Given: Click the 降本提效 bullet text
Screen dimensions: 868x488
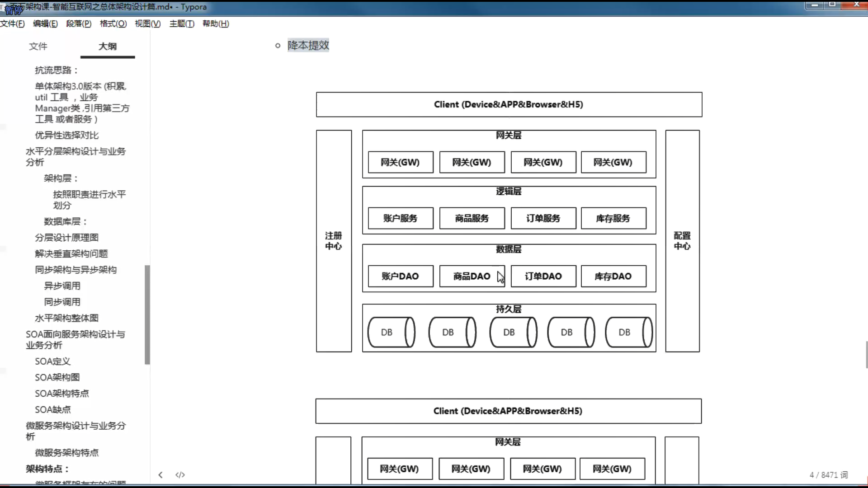Looking at the screenshot, I should point(308,45).
